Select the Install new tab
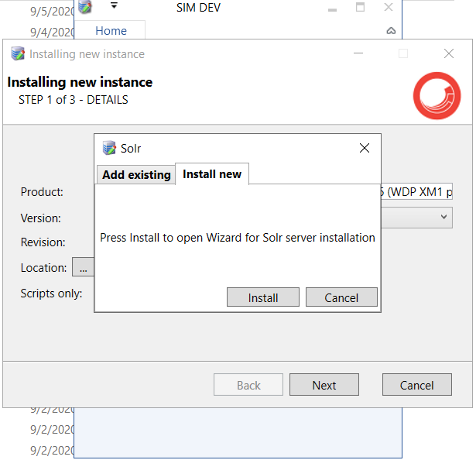The width and height of the screenshot is (476, 460). click(x=212, y=174)
